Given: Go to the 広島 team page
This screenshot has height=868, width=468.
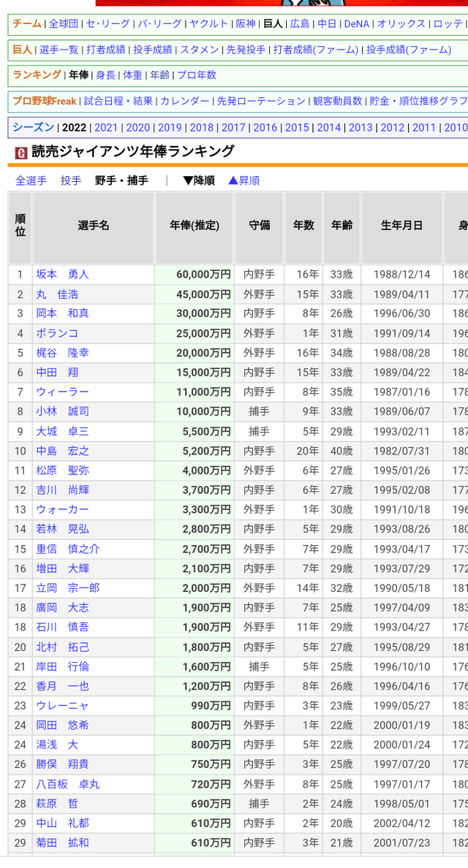Looking at the screenshot, I should pos(301,24).
